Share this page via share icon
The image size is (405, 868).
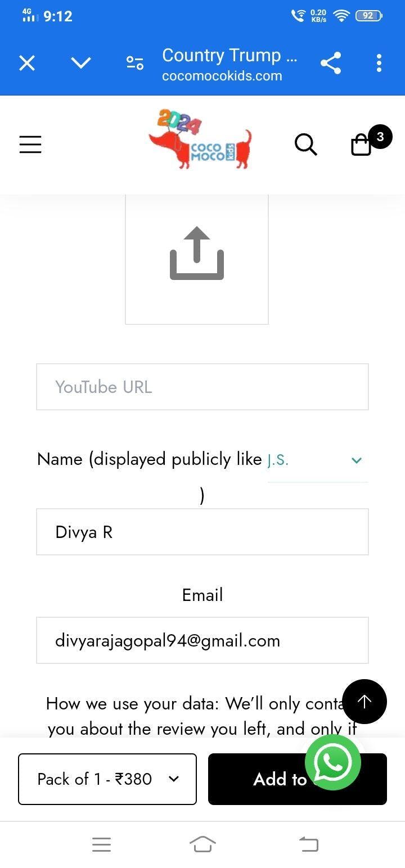[331, 63]
